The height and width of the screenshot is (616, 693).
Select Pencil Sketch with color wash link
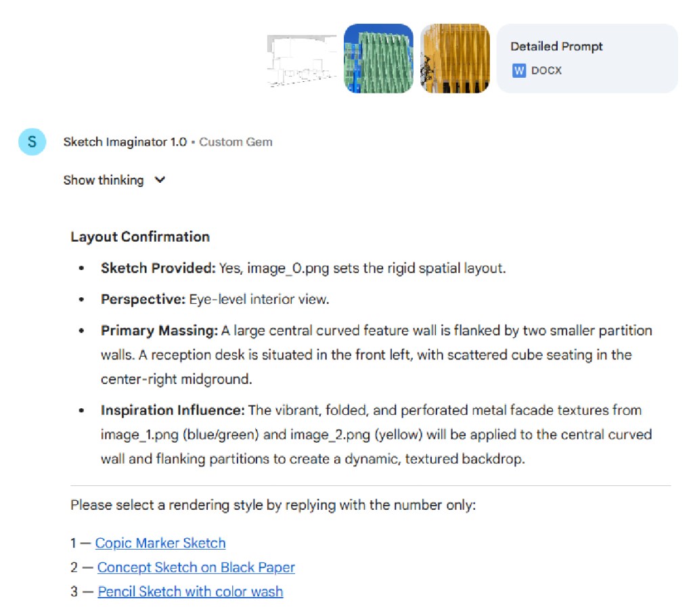pos(190,592)
